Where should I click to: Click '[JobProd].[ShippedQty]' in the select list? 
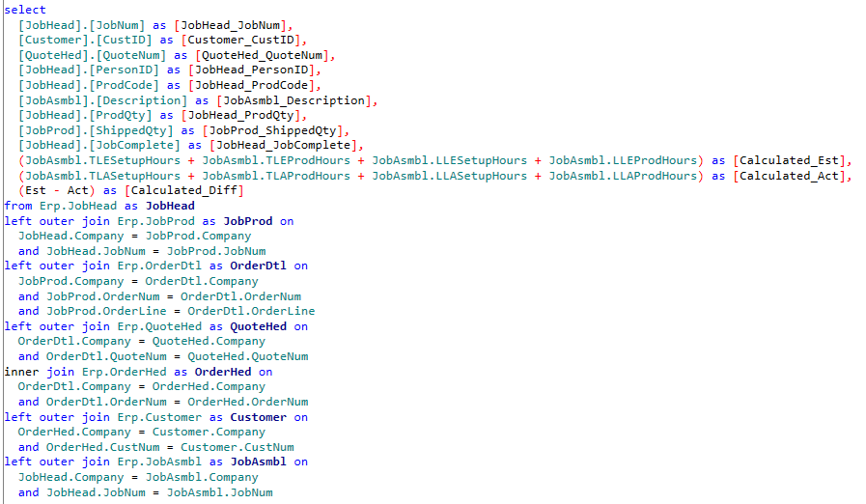96,130
